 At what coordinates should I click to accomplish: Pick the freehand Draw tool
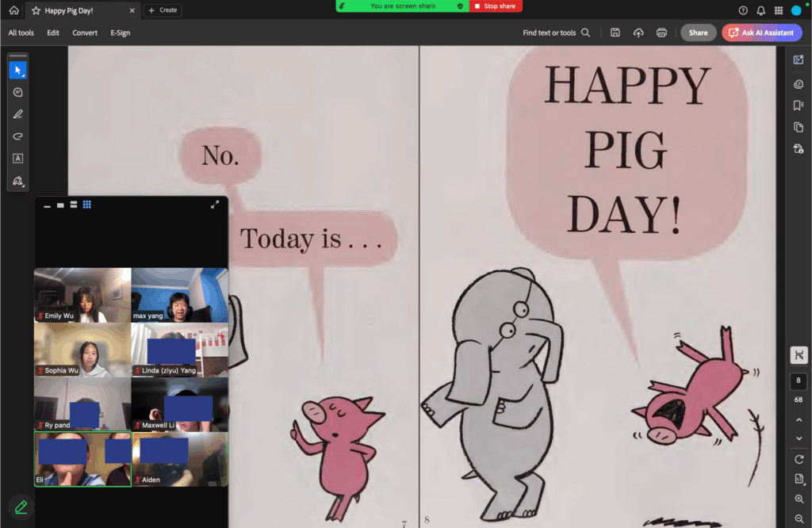17,136
